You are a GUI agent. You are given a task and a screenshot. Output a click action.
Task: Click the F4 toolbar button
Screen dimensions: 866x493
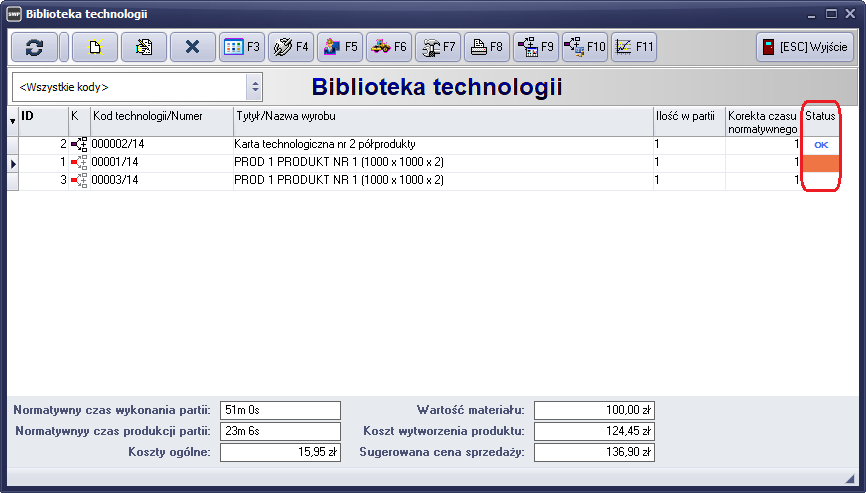pos(291,47)
